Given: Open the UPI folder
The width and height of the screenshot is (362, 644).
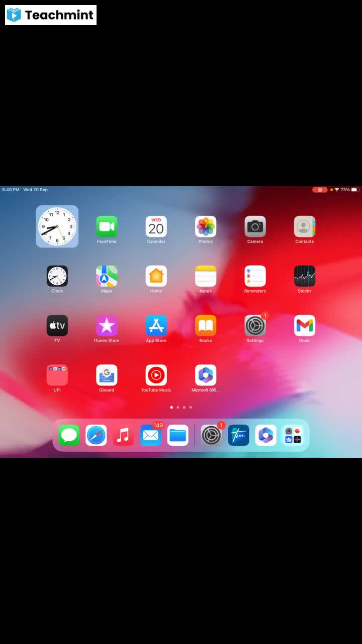Looking at the screenshot, I should [57, 375].
